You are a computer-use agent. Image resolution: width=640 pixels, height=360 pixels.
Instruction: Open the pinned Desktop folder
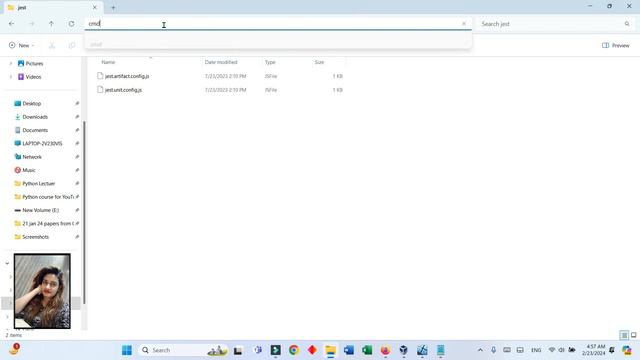[x=31, y=104]
